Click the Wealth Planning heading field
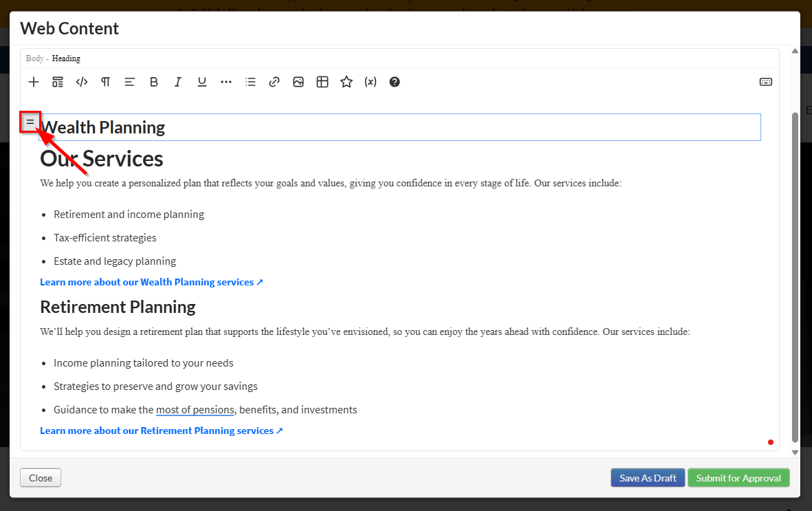This screenshot has width=812, height=511. [x=399, y=127]
